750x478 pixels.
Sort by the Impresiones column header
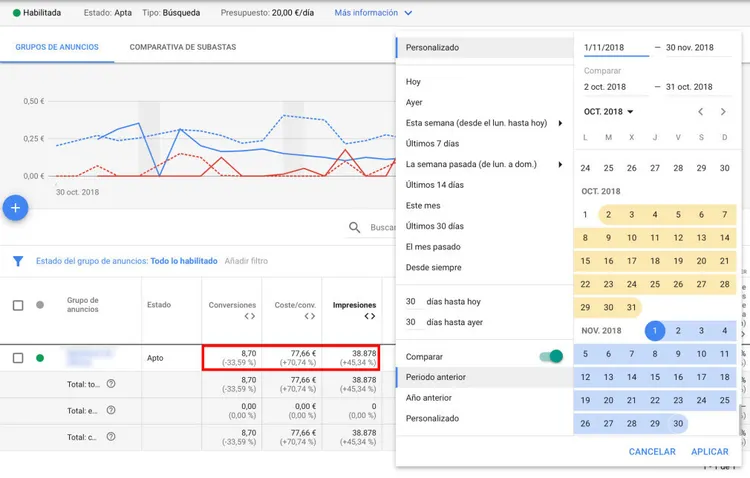(x=354, y=305)
